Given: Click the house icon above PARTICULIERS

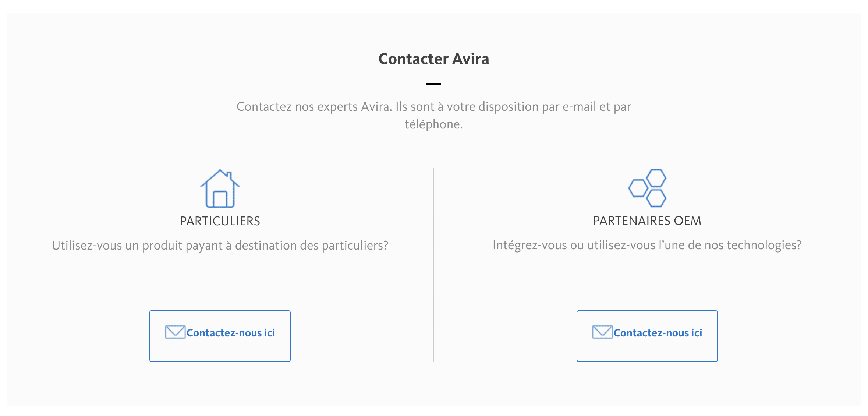Looking at the screenshot, I should coord(220,188).
